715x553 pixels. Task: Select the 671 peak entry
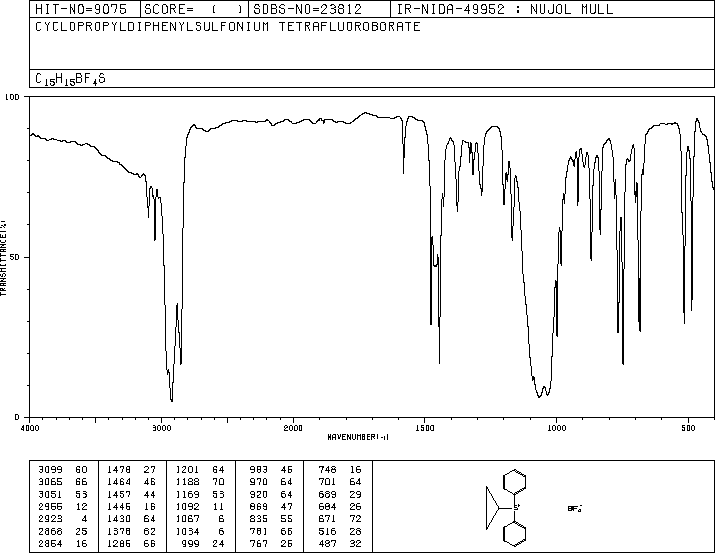click(340, 519)
